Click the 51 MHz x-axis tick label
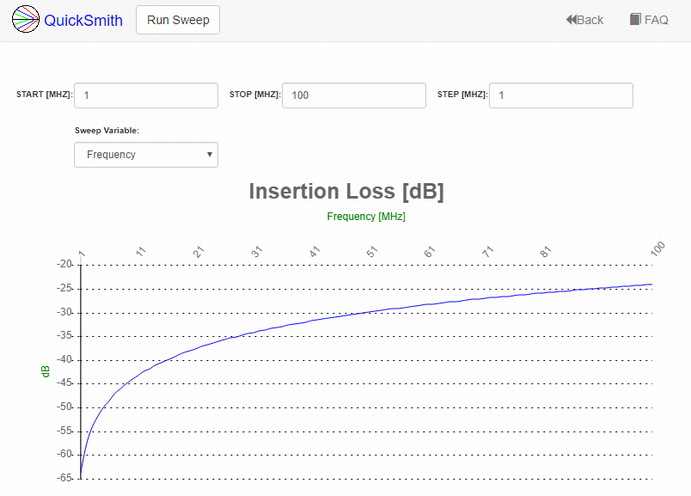The image size is (691, 496). 372,252
